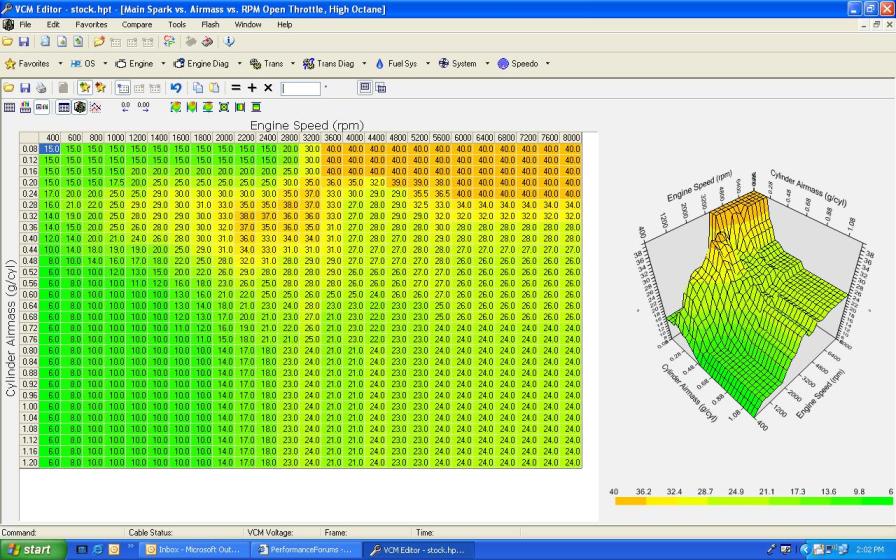Toggle the third view button in bottom toolbar

click(42, 107)
